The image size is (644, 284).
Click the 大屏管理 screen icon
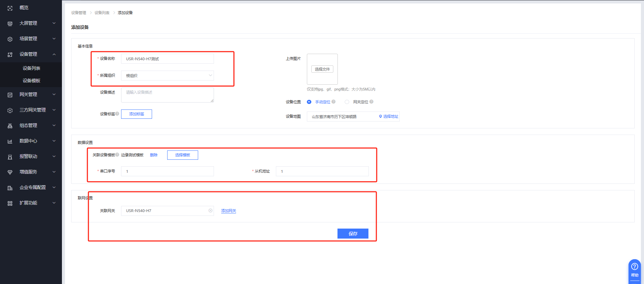tap(10, 23)
